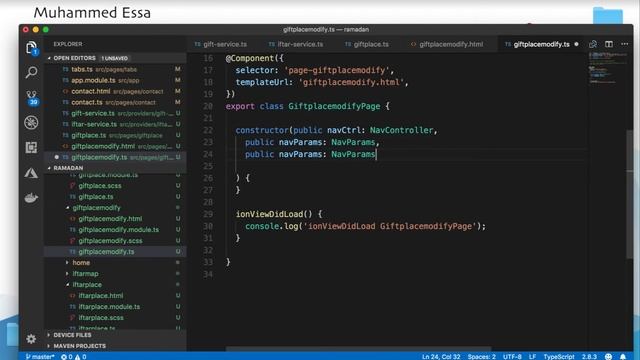
Task: Open contact.ts in Open Editors
Action: [116, 102]
